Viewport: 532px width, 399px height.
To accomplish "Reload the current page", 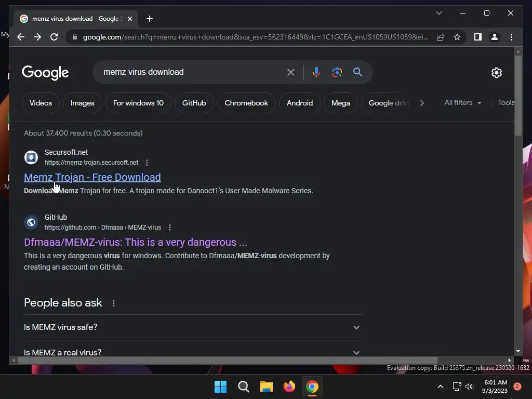I will pos(54,37).
